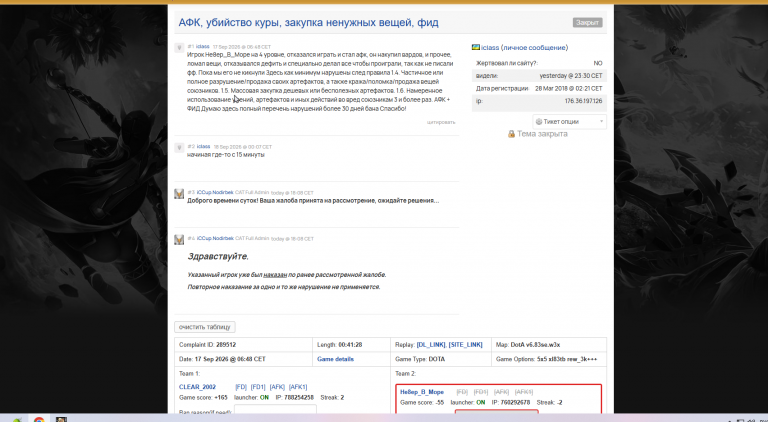768x422 pixels.
Task: Open avatar icon of post #1
Action: point(179,47)
